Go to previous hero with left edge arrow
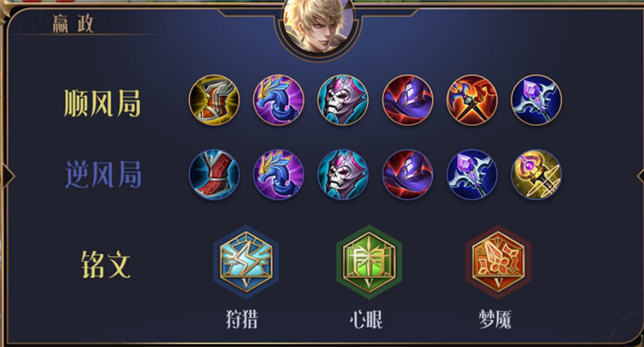This screenshot has height=347, width=644. tap(8, 176)
